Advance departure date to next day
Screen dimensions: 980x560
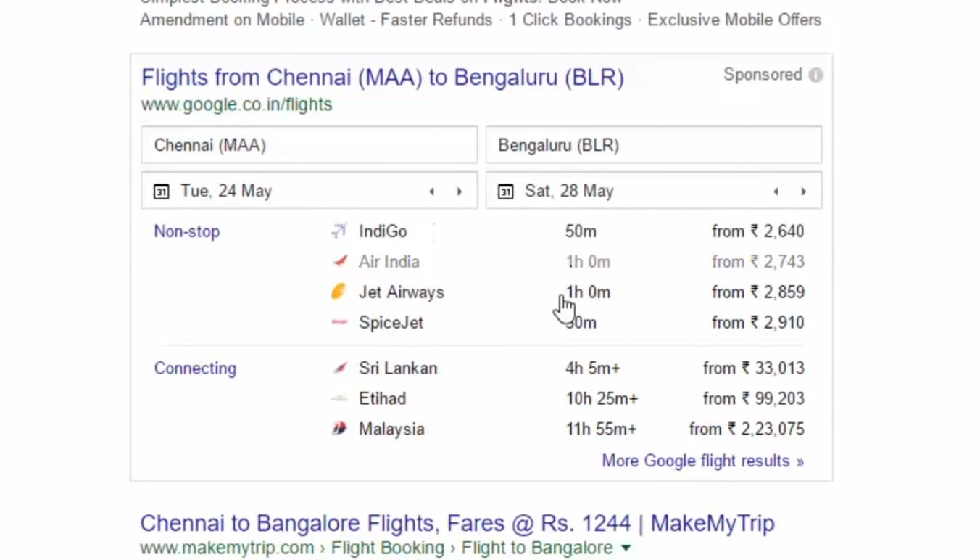click(460, 192)
